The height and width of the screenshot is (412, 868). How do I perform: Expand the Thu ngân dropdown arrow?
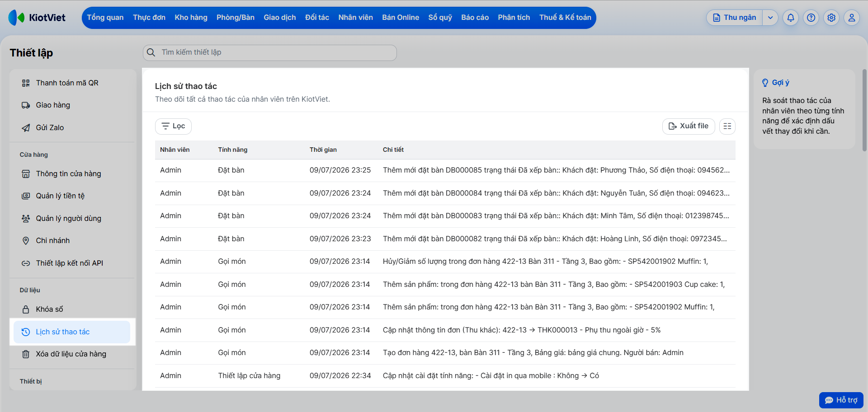tap(770, 18)
